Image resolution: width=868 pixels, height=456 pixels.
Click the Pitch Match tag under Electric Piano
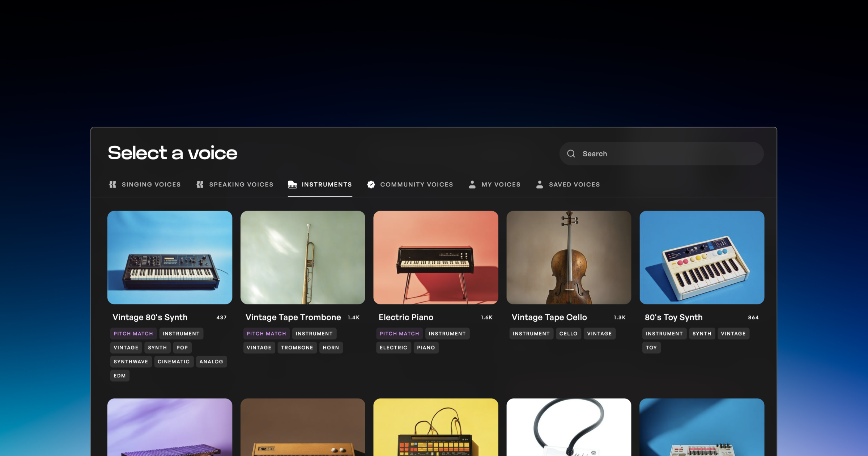coord(399,334)
